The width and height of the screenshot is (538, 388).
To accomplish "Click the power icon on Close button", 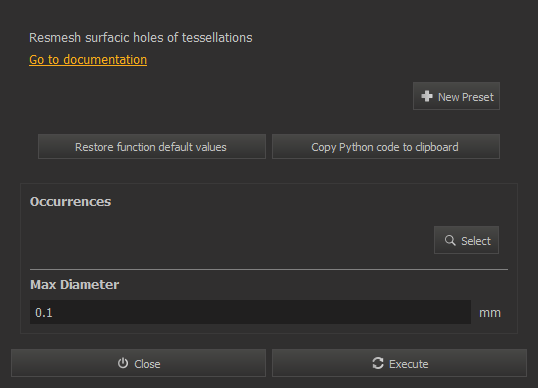I will point(123,363).
